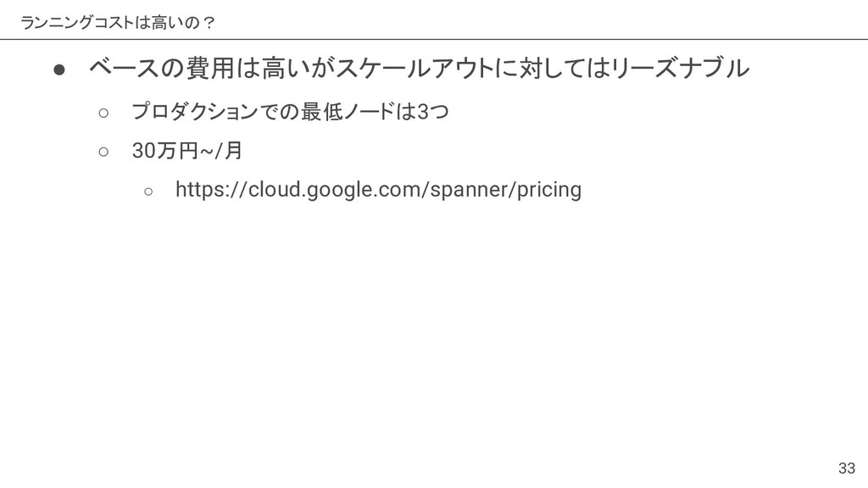Image resolution: width=868 pixels, height=488 pixels.
Task: Click the small hollow bullet before the URL
Action: 147,192
